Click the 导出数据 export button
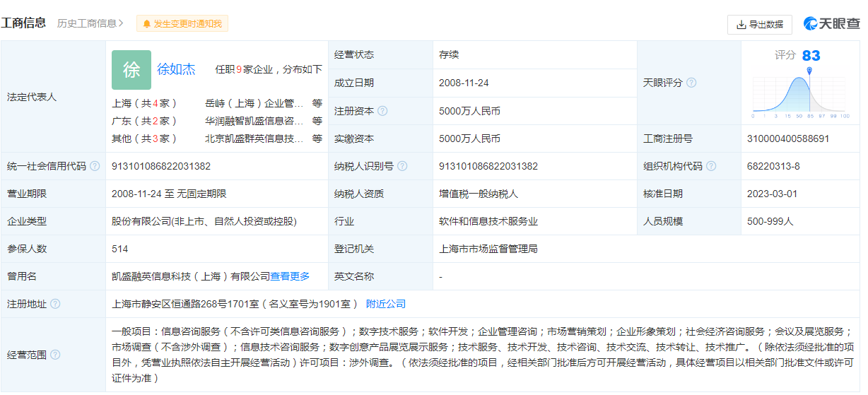Viewport: 868px width, 395px height. (759, 24)
